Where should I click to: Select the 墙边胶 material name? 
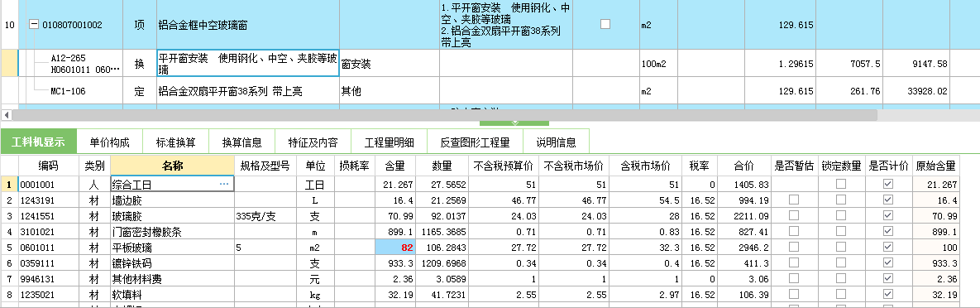click(127, 200)
